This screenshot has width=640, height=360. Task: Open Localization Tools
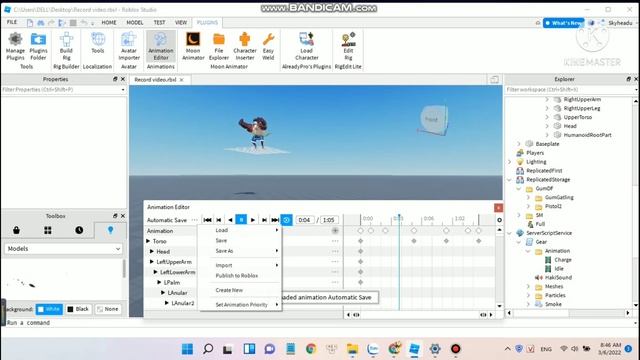tap(98, 43)
